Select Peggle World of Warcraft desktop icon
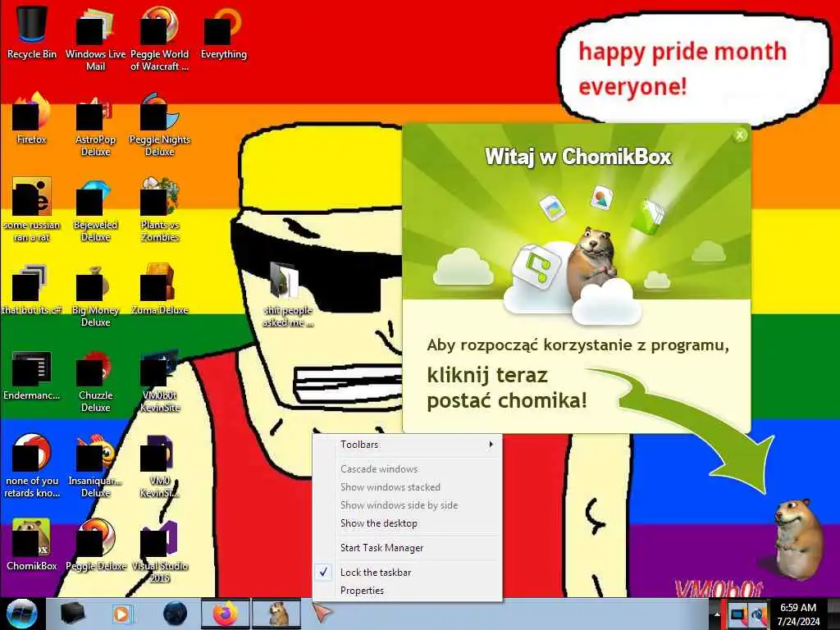 click(159, 39)
